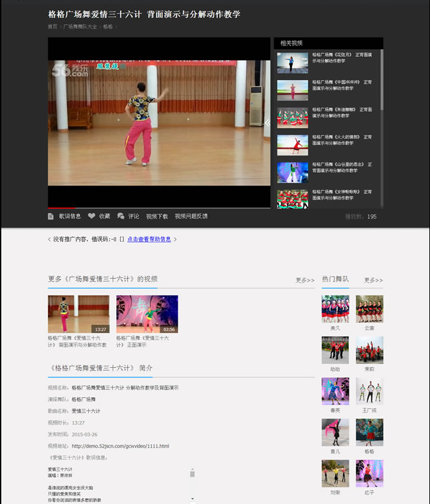The width and height of the screenshot is (430, 504).
Task: Click the 《爱情三十六计》正面演示 title link
Action: coord(142,342)
